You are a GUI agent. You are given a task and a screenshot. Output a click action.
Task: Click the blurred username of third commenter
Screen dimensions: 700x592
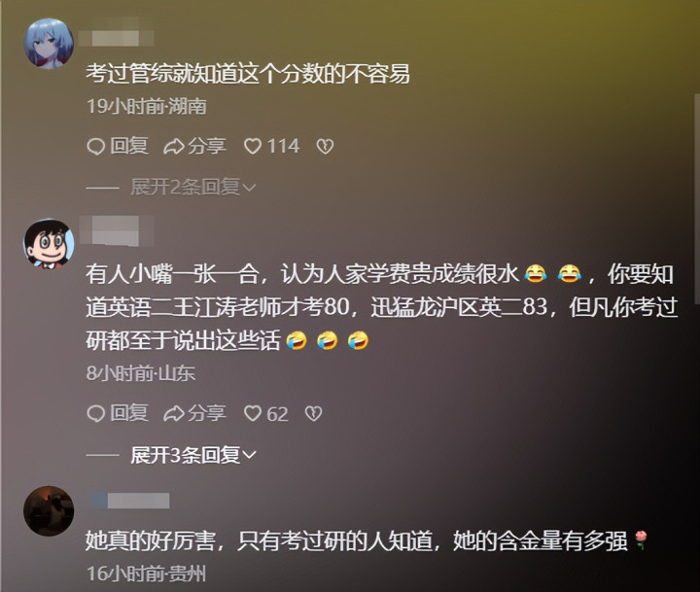(x=130, y=501)
